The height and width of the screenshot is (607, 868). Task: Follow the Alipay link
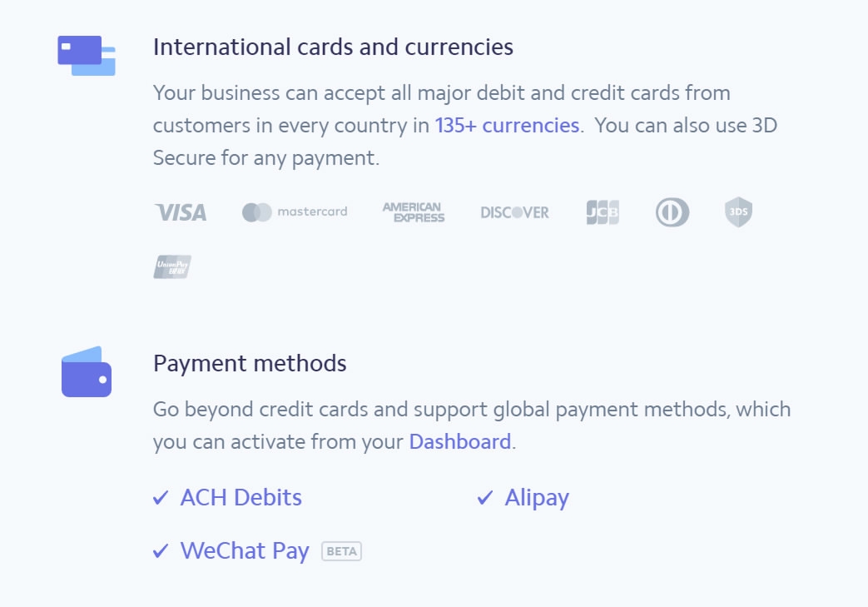(x=537, y=498)
